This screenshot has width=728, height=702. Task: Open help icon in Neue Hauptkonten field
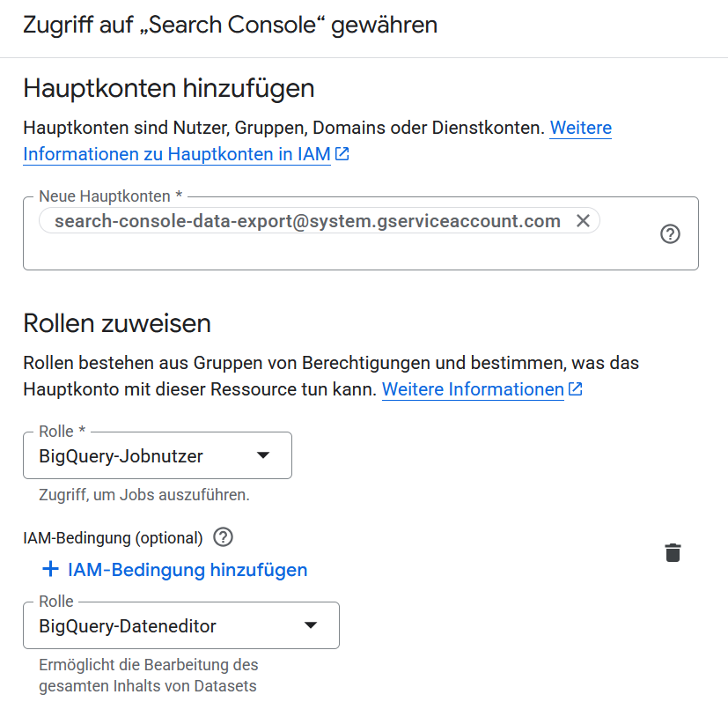point(670,233)
